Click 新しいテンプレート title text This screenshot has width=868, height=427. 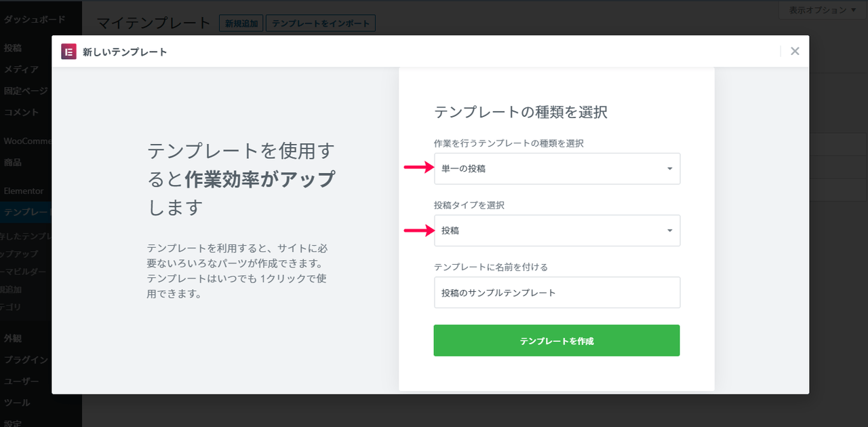[x=125, y=52]
